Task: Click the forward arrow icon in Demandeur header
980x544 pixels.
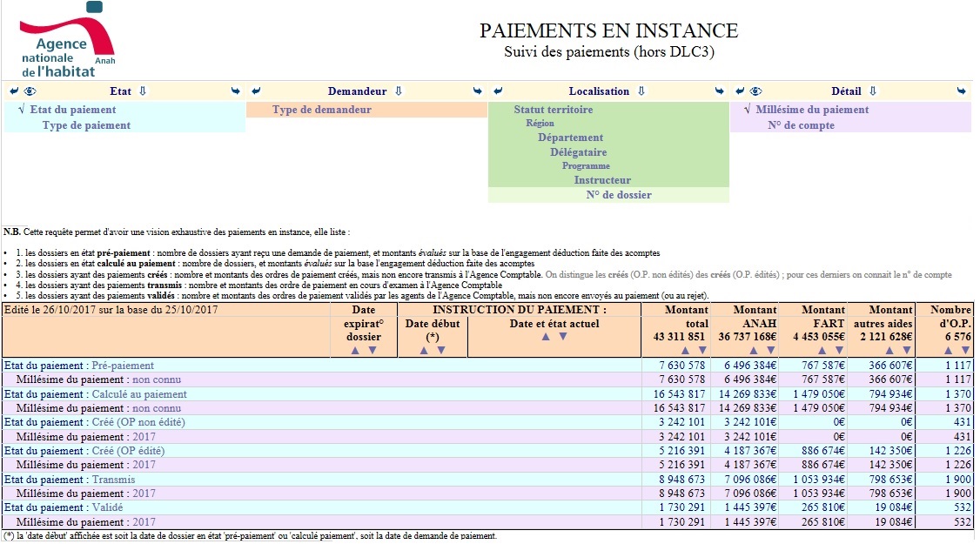Action: 478,91
